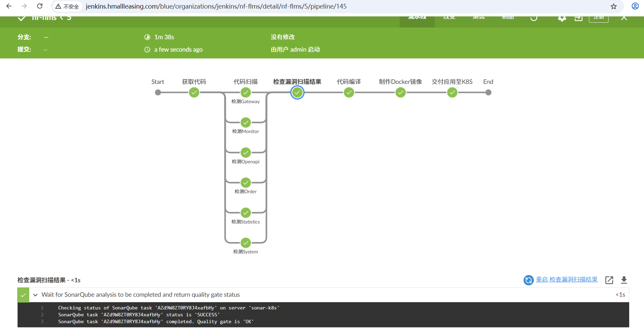Click the 检测Gateway stage checkmark node
This screenshot has height=328, width=644.
click(245, 92)
